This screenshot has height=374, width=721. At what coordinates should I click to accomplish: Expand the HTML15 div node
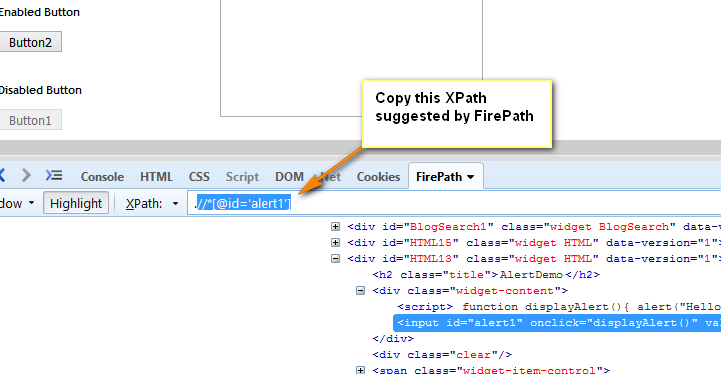point(336,242)
